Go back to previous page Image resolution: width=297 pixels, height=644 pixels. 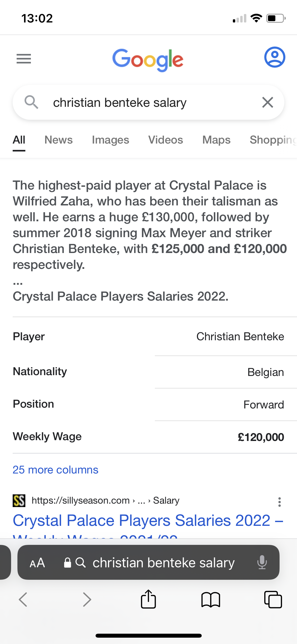pyautogui.click(x=23, y=599)
